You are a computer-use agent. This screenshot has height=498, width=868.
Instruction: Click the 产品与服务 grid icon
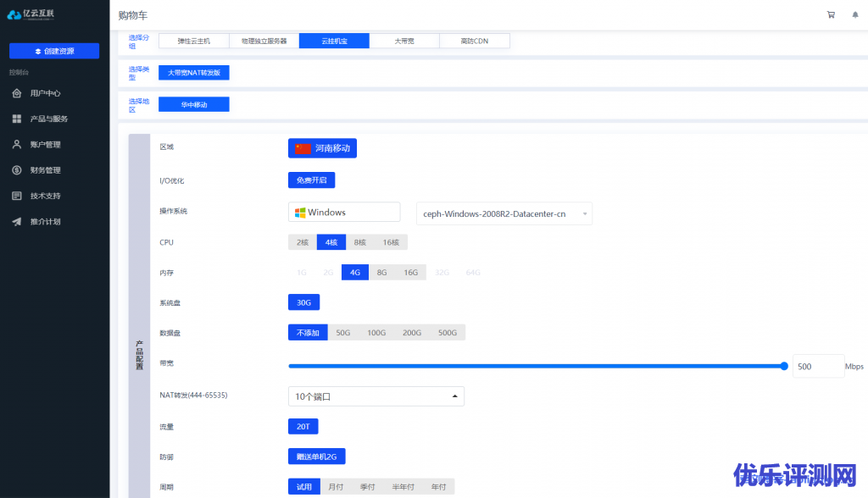click(16, 119)
